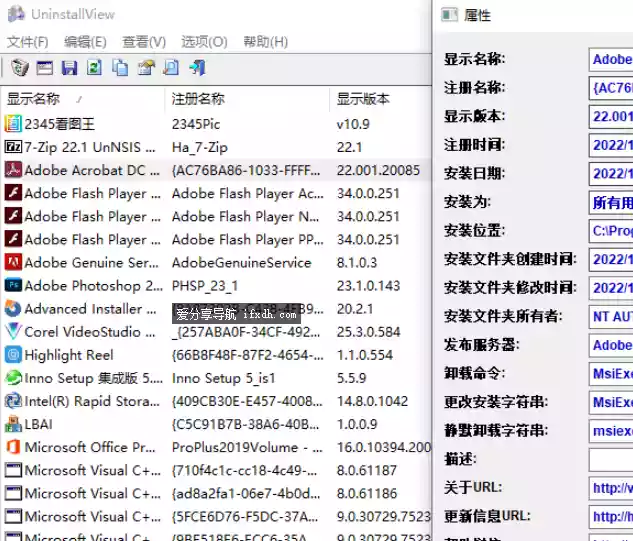Click version cell v10.9

click(x=353, y=124)
